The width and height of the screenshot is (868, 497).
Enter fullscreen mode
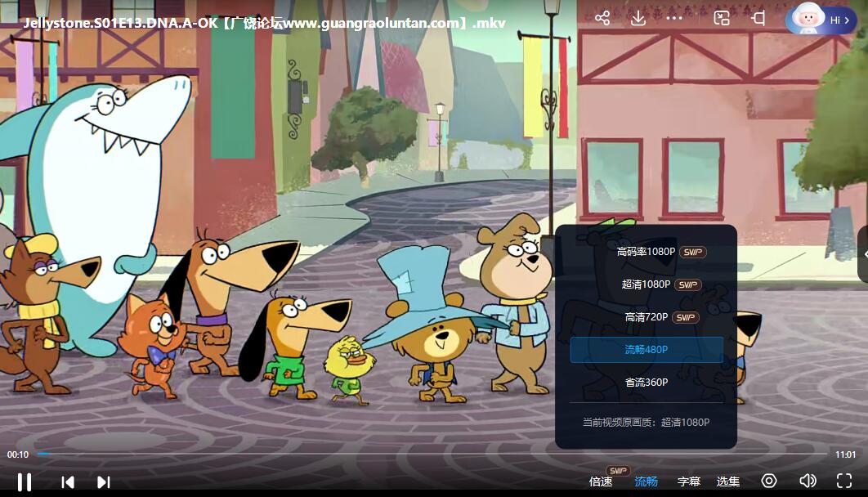pos(844,481)
